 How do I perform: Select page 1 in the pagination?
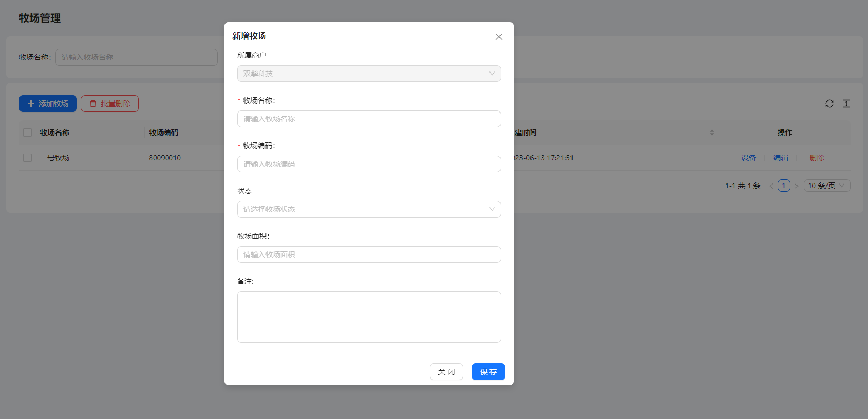[784, 186]
